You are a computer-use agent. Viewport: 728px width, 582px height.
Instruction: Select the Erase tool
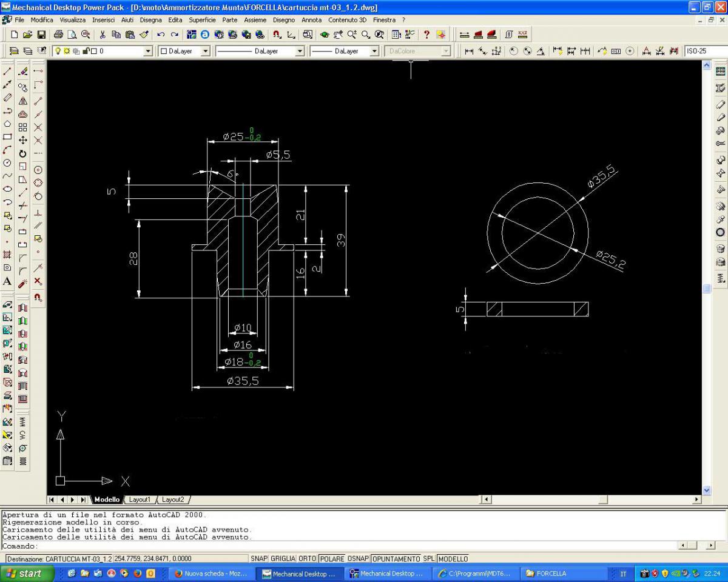coord(22,71)
